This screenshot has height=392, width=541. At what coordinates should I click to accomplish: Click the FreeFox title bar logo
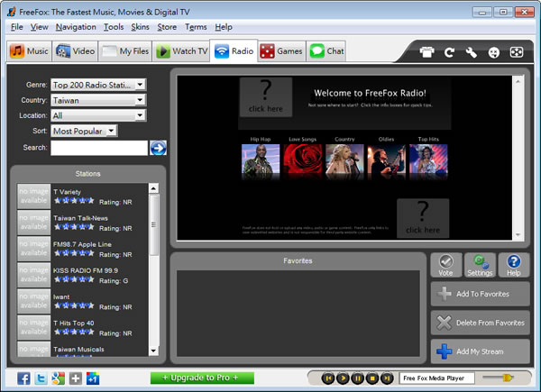[x=12, y=12]
